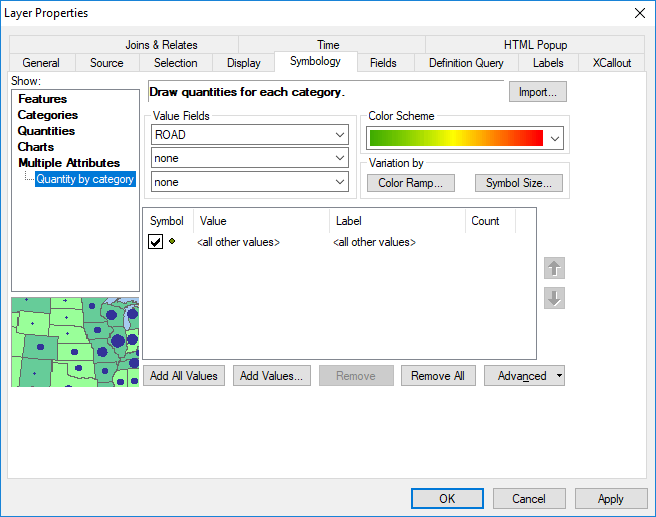Click the point symbol next to all other values
This screenshot has width=656, height=517.
pyautogui.click(x=173, y=242)
